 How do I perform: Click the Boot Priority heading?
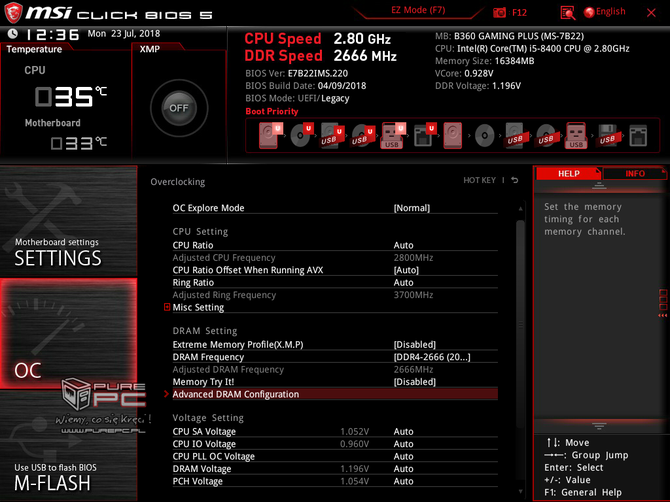(x=272, y=111)
